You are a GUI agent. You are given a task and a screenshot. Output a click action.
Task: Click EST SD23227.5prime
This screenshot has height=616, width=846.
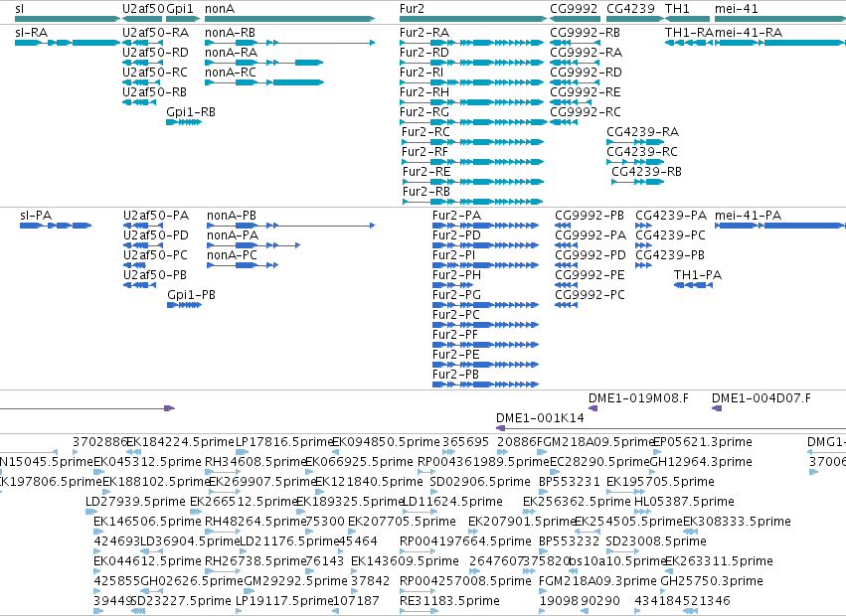181,601
